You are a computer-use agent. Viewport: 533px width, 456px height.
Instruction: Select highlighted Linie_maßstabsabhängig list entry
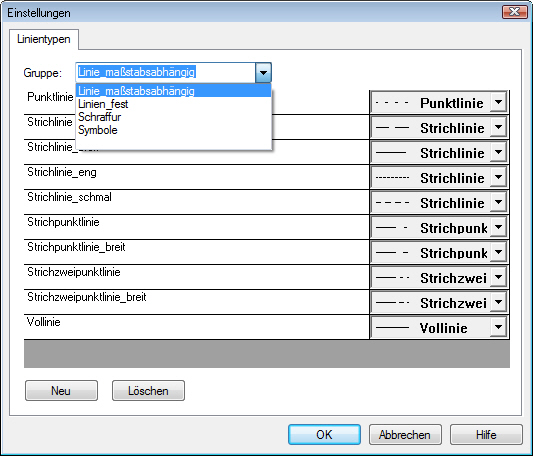point(173,91)
